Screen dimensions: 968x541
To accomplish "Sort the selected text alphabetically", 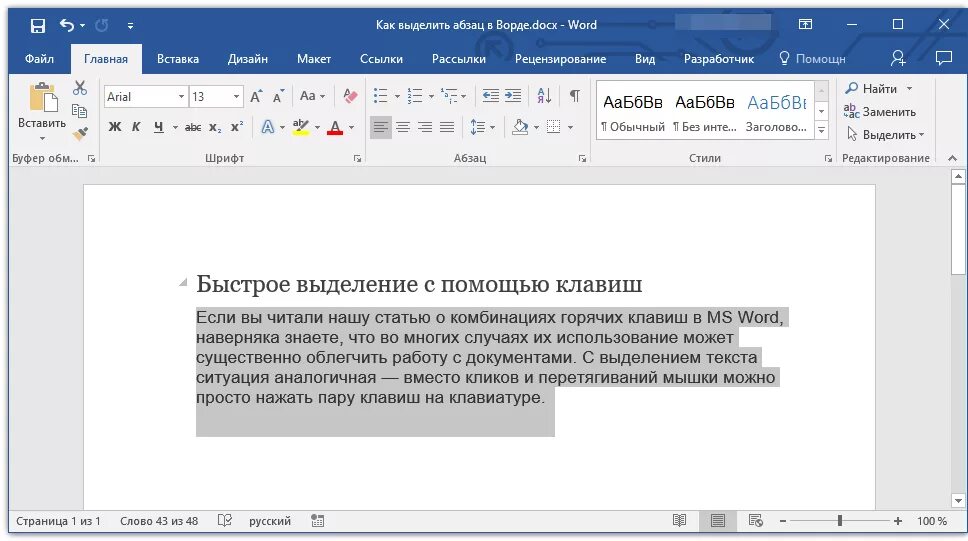I will click(x=544, y=96).
